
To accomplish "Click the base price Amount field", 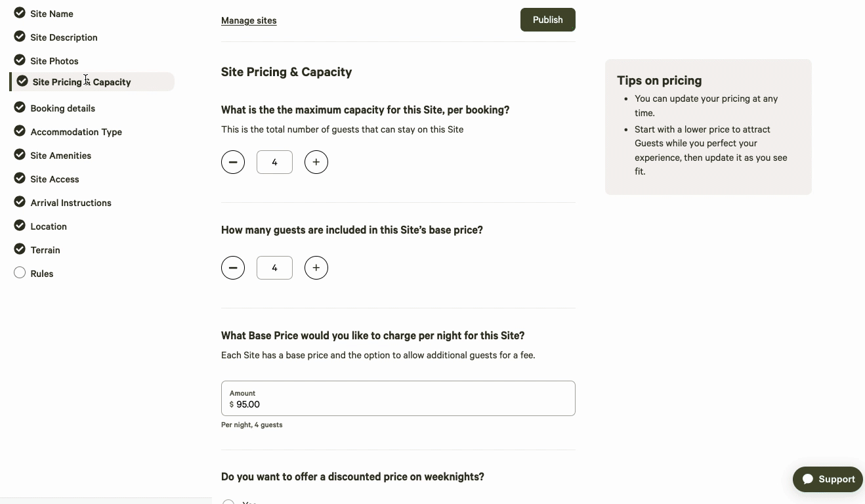I will coord(398,404).
